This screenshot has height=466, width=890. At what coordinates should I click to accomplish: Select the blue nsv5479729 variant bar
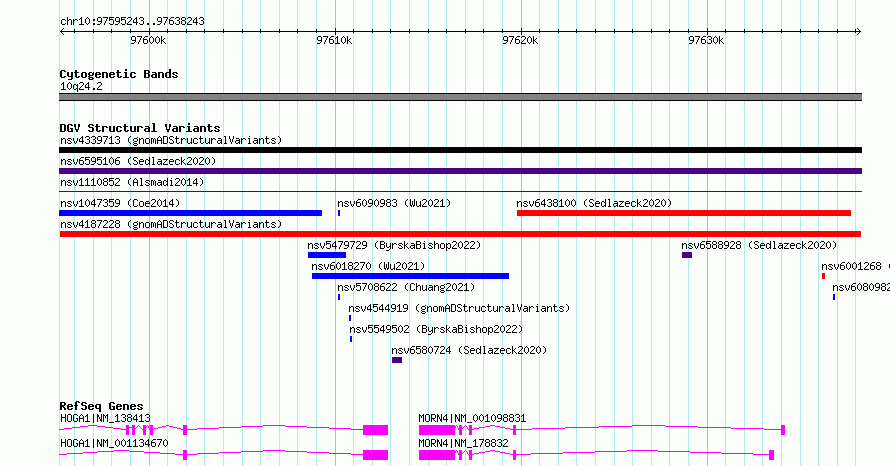click(327, 255)
